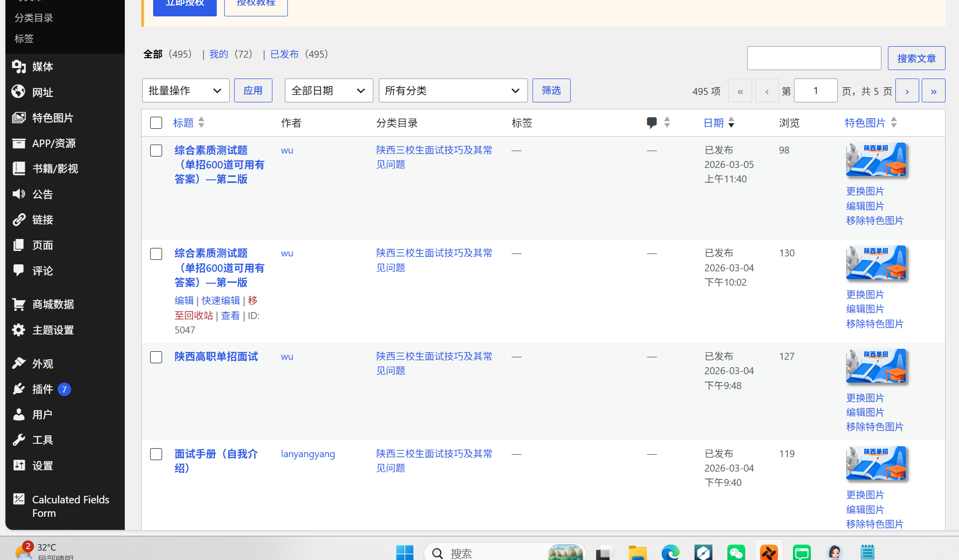Viewport: 959px width, 560px height.
Task: Open 特色图片 images icon in sidebar
Action: point(19,118)
